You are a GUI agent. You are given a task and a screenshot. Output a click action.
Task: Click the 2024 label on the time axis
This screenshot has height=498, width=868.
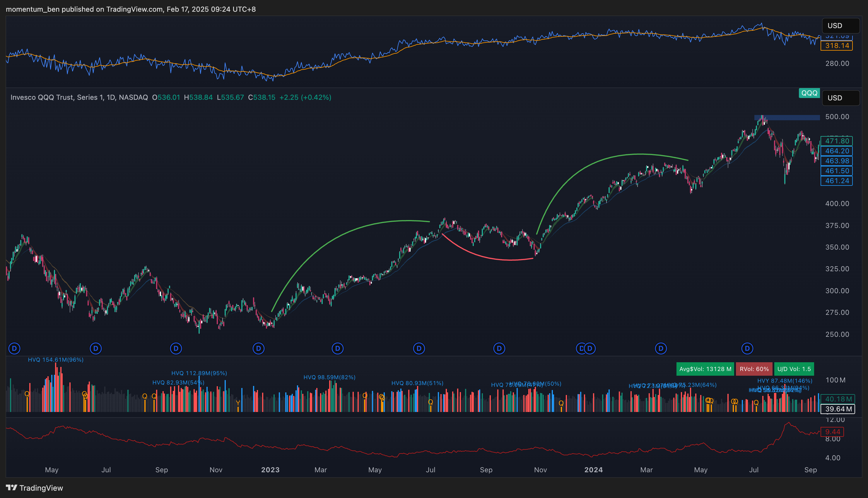pos(593,470)
